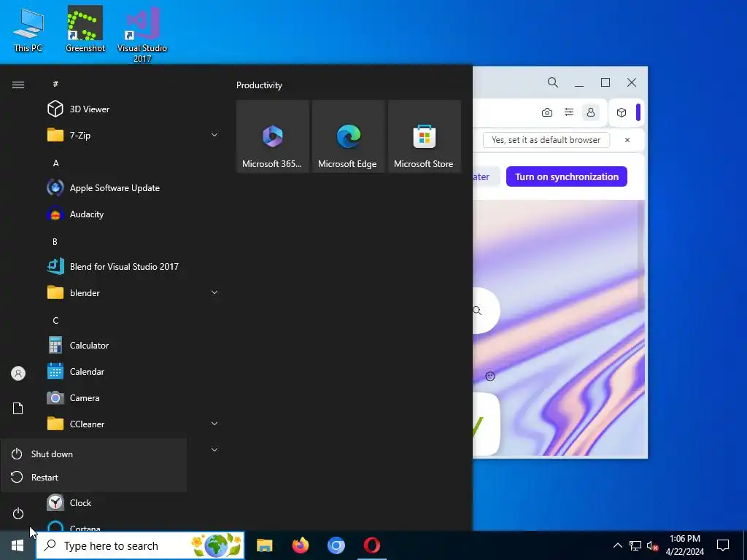Open the Microsoft Edge tile

348,136
